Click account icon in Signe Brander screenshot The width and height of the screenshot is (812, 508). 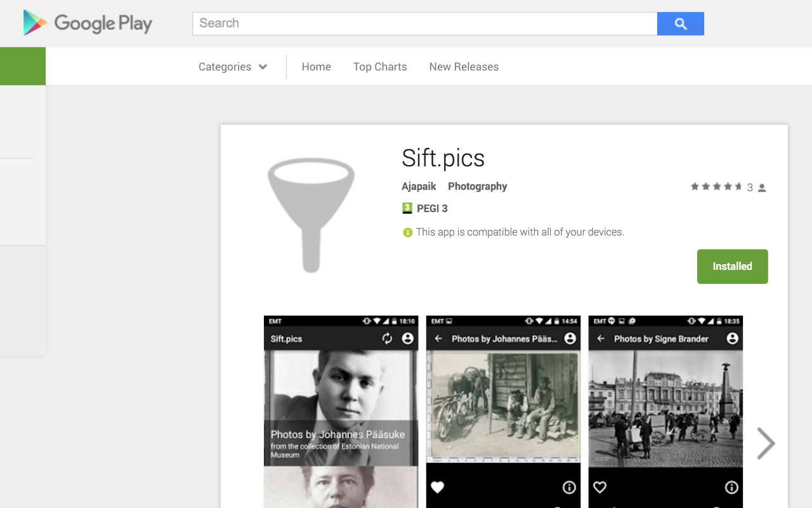coord(732,338)
